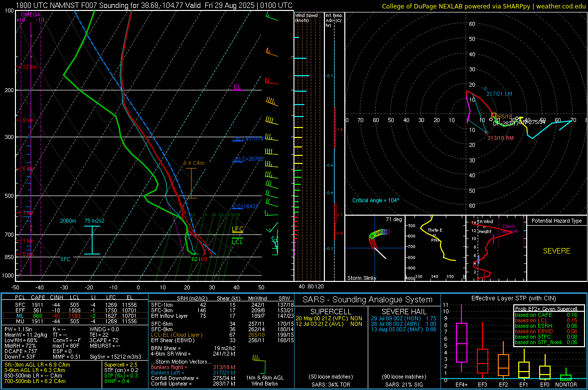Image resolution: width=588 pixels, height=390 pixels.
Task: Select the highlighted ML parcel row
Action: tap(75, 316)
